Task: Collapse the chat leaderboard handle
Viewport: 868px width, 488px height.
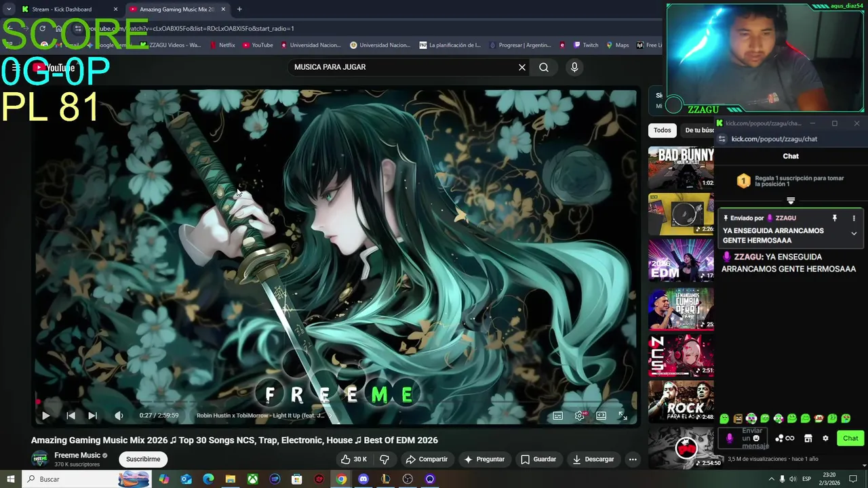Action: [x=791, y=201]
